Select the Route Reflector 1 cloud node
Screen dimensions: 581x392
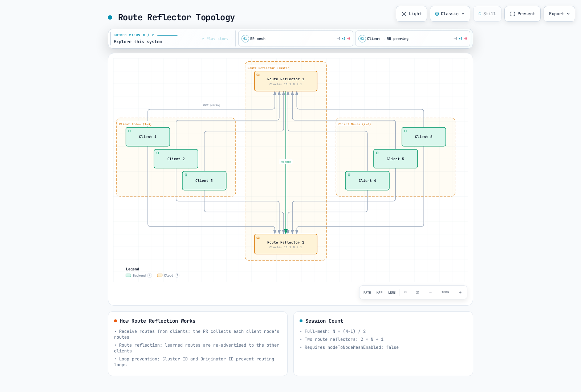coord(286,81)
